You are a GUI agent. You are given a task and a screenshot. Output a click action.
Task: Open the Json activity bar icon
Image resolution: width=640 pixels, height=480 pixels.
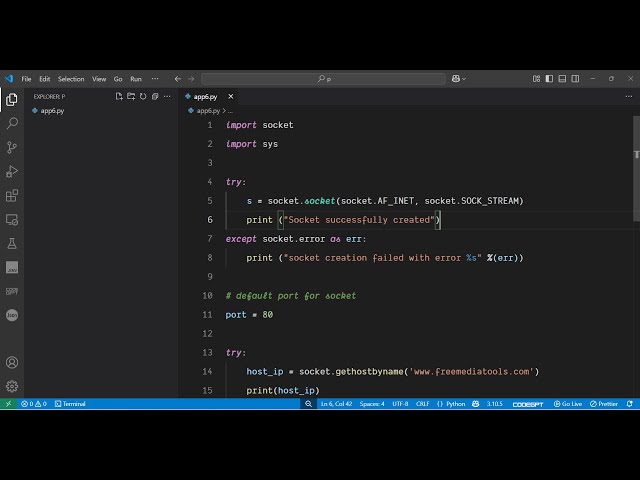point(12,315)
